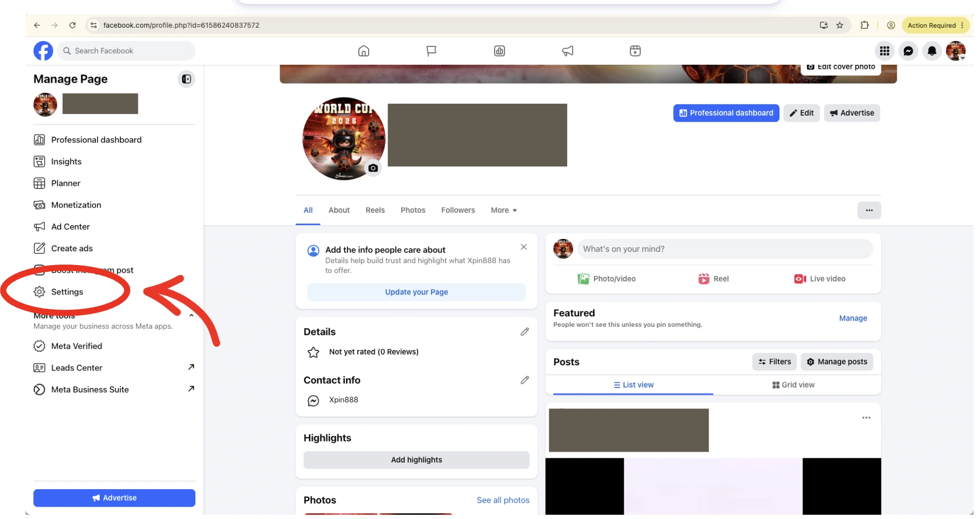Open the browser extensions puzzle icon
Screen dimensions: 980x519
click(864, 25)
